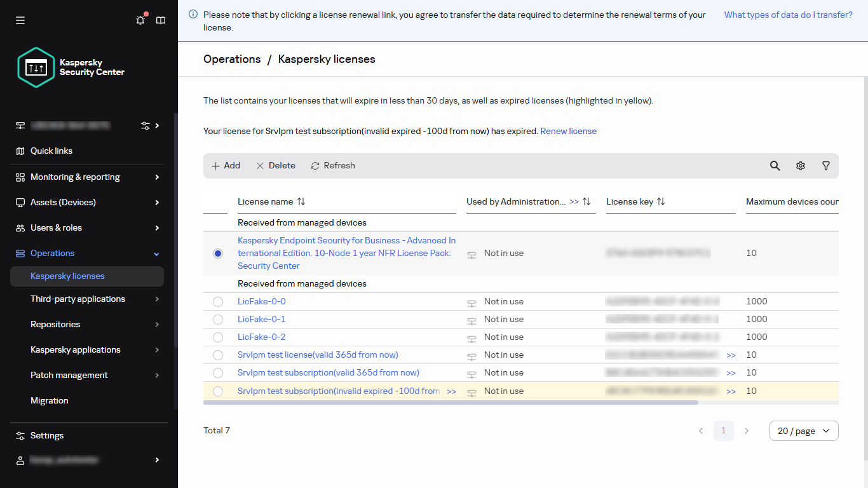Open the filter funnel icon

[x=825, y=166]
